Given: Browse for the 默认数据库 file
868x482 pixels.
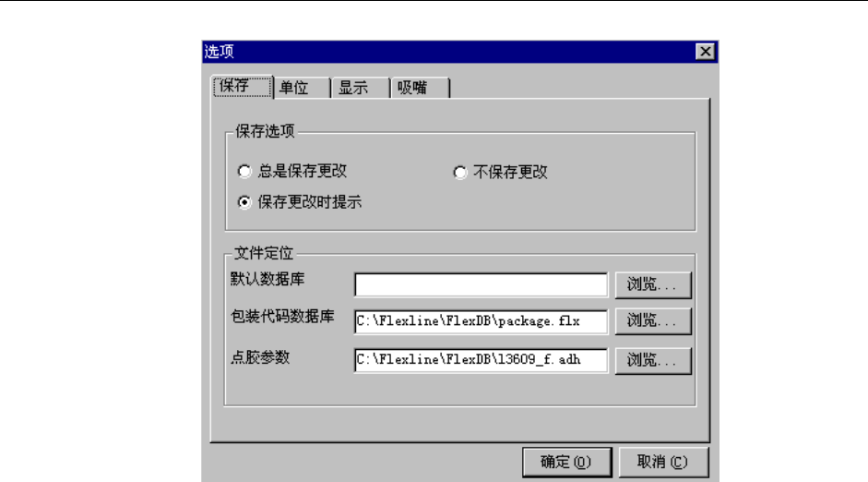Looking at the screenshot, I should point(653,284).
